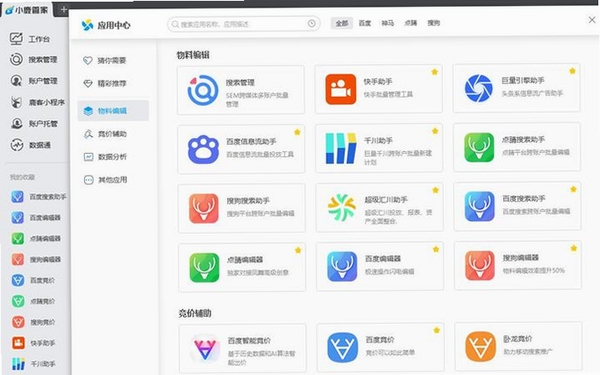Toggle favorite star on 快手助手 card
Image resolution: width=600 pixels, height=375 pixels.
click(435, 72)
